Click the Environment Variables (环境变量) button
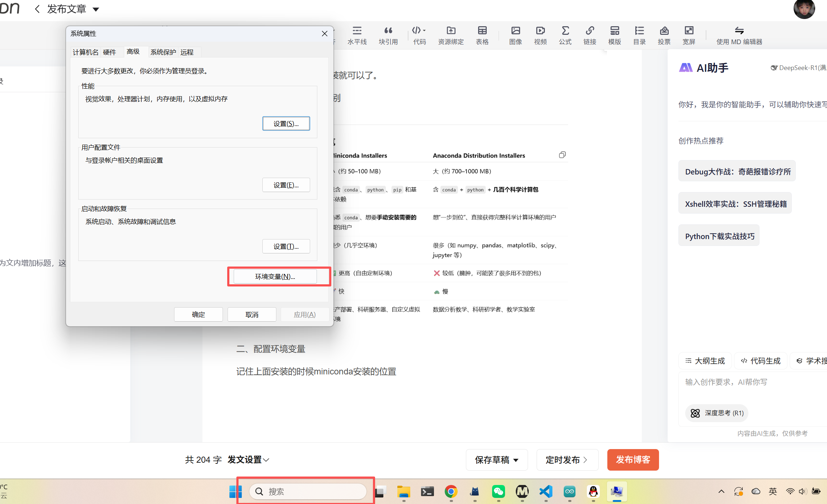This screenshot has width=827, height=504. point(275,276)
